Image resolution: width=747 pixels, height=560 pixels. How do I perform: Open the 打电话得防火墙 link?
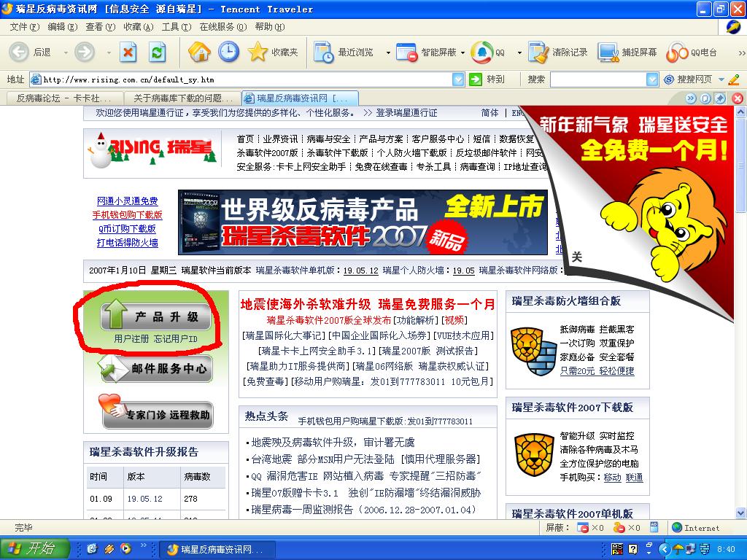click(127, 242)
